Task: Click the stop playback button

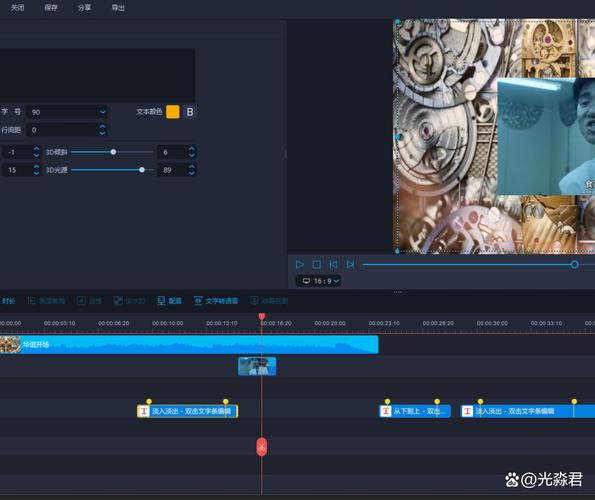Action: pos(316,264)
